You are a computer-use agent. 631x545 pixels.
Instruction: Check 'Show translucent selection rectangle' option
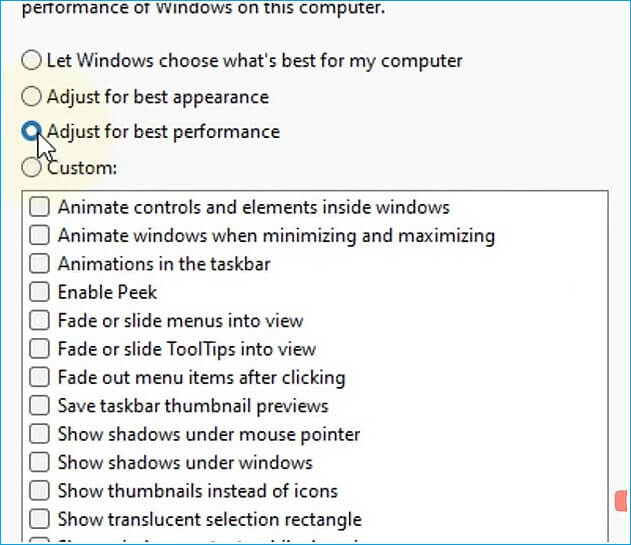point(39,520)
